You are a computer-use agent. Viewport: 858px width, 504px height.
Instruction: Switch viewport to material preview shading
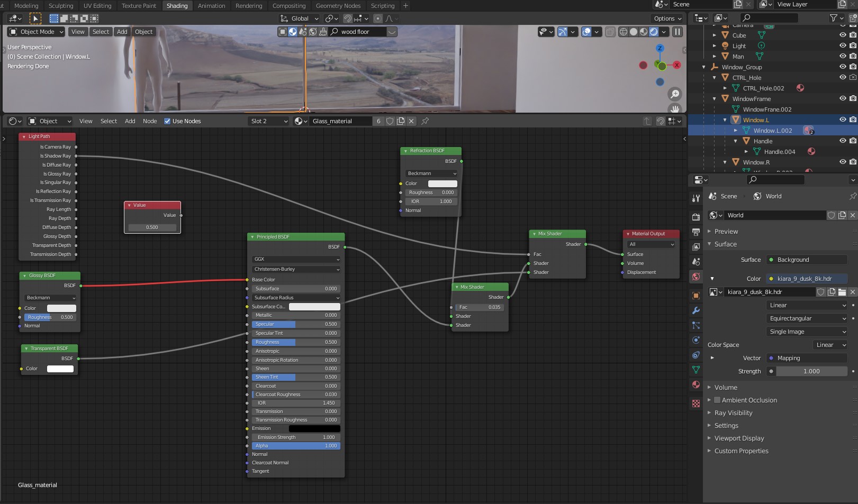click(x=644, y=32)
